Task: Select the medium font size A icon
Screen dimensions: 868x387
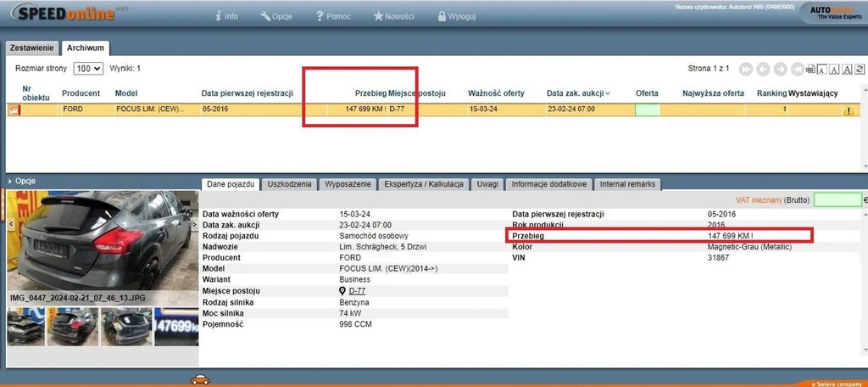Action: pos(834,70)
